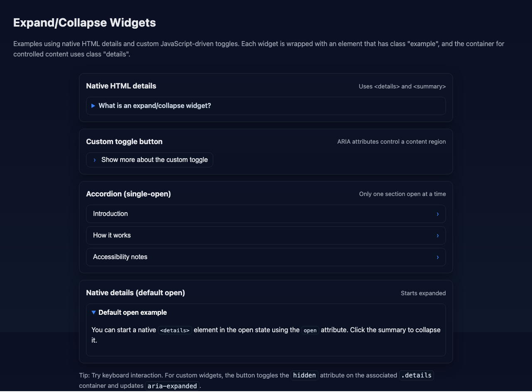
Task: Open the How it works section
Action: [x=266, y=235]
